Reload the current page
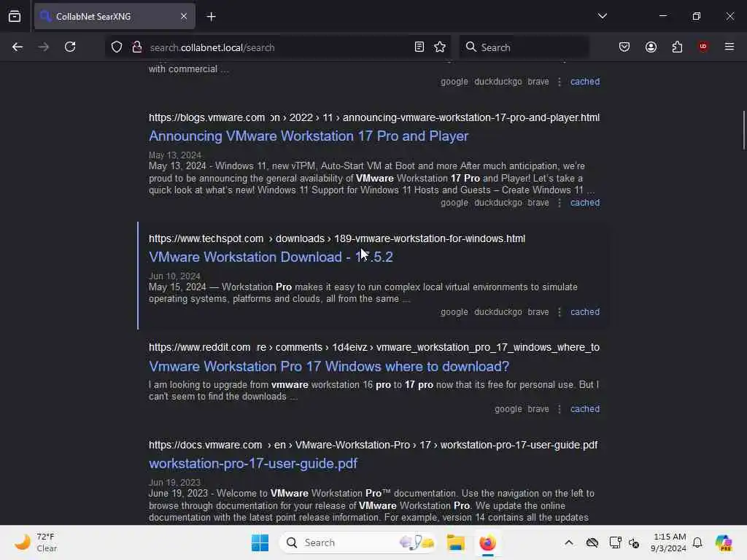Screen dimensions: 747x560 pos(70,47)
